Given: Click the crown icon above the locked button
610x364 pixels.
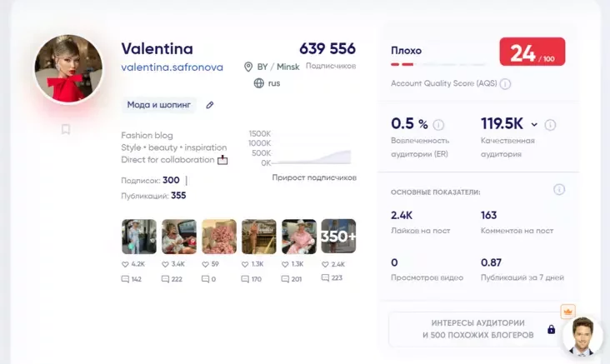Looking at the screenshot, I should [568, 311].
